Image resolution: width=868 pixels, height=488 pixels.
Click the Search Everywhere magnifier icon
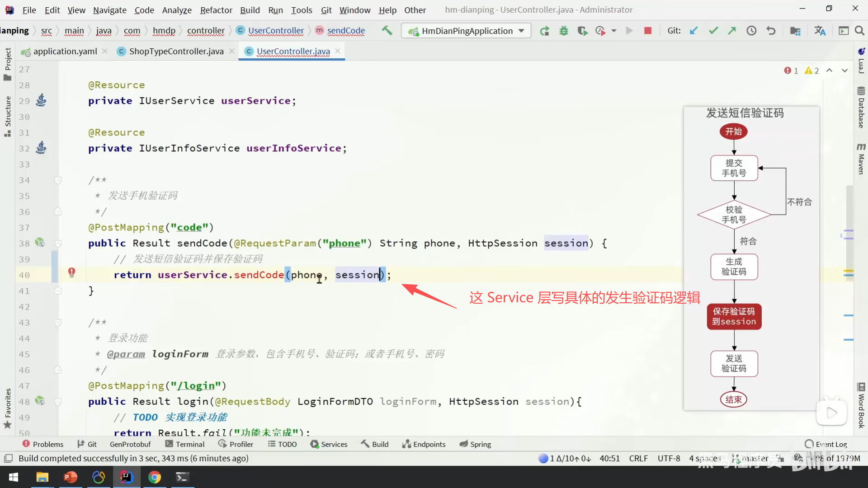click(859, 31)
